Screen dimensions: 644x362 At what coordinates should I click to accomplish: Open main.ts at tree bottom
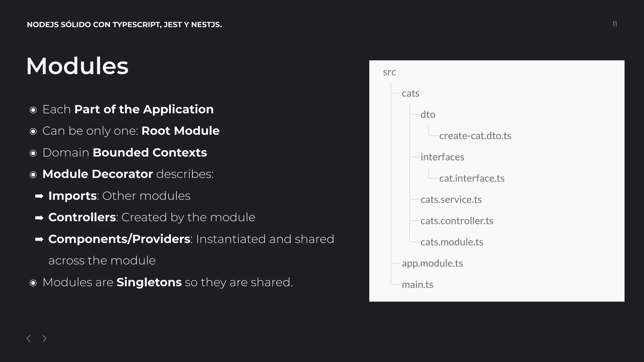click(x=417, y=285)
